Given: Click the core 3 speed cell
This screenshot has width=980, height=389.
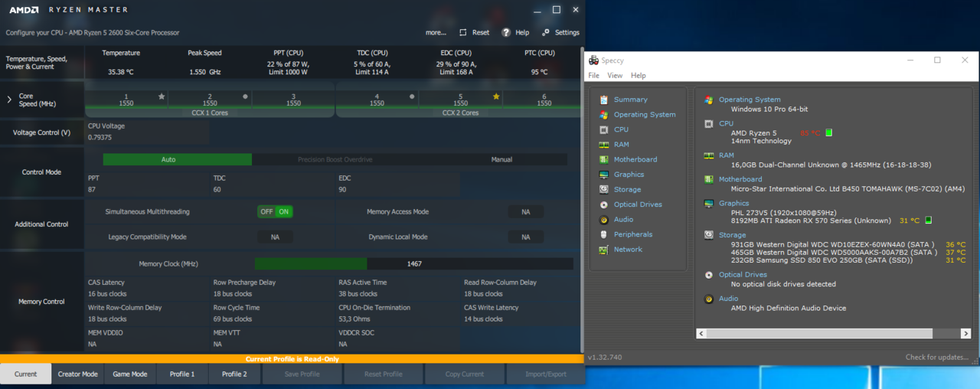Looking at the screenshot, I should (293, 100).
